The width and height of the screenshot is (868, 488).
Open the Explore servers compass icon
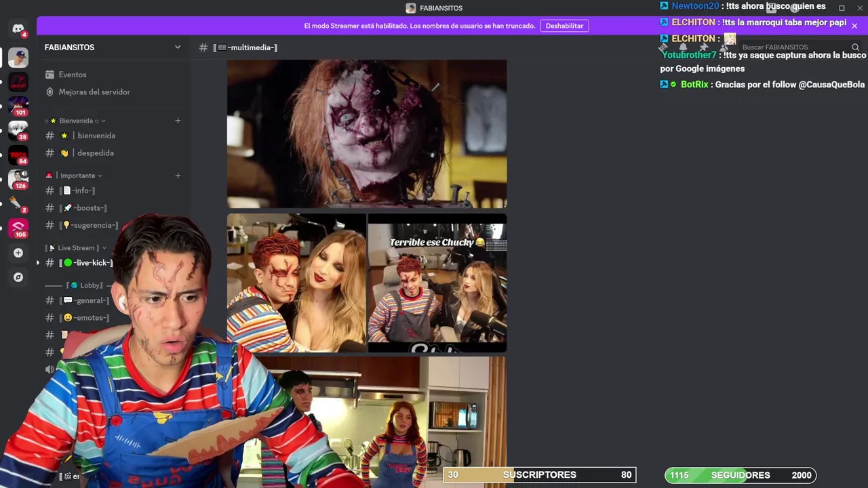click(18, 277)
